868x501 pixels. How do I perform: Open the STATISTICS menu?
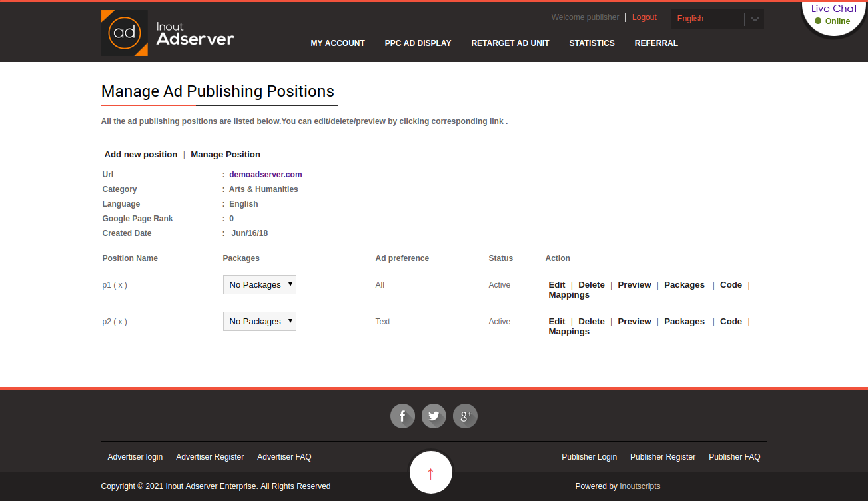coord(592,43)
